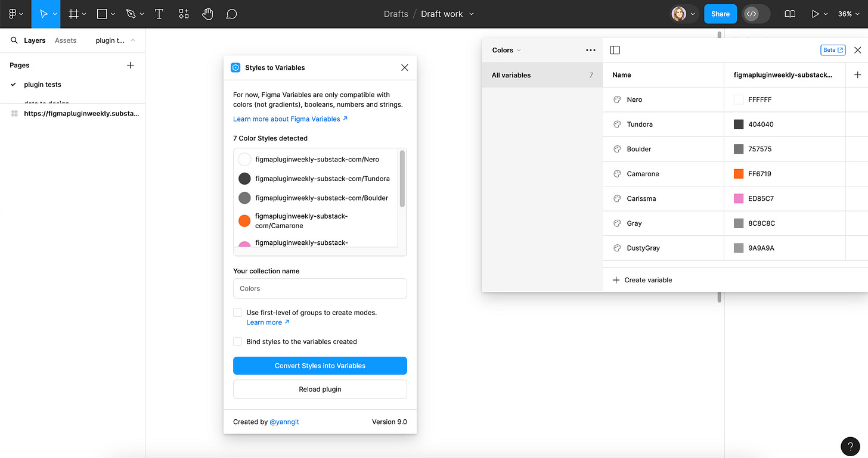The width and height of the screenshot is (868, 458).
Task: Close the Styles to Variables plugin
Action: tap(405, 67)
